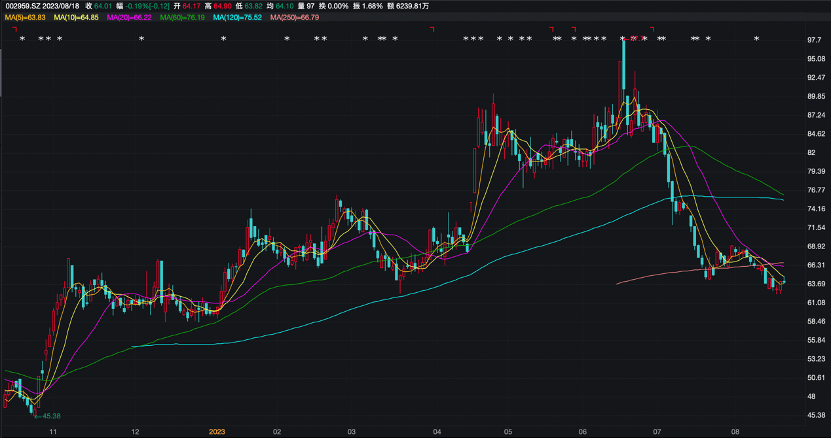The image size is (832, 438).
Task: Toggle the MA(10)=64.85 moving average label
Action: click(x=76, y=17)
